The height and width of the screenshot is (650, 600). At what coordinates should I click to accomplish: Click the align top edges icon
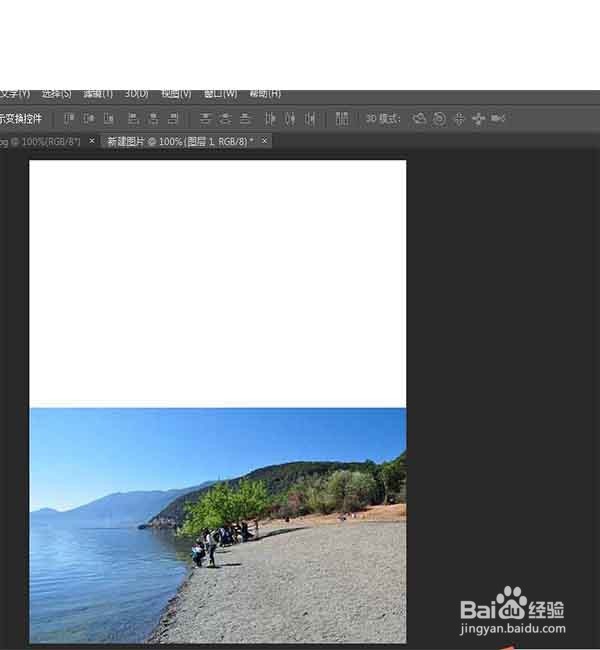pyautogui.click(x=69, y=119)
